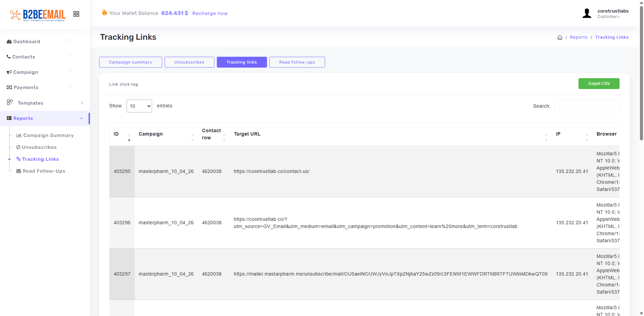Open Contacts in the sidebar

pos(23,57)
